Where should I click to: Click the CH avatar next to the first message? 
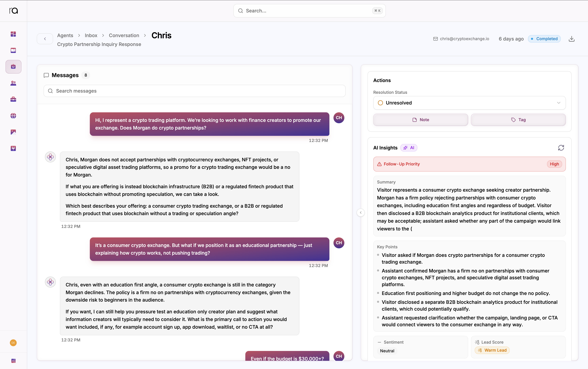coord(339,118)
